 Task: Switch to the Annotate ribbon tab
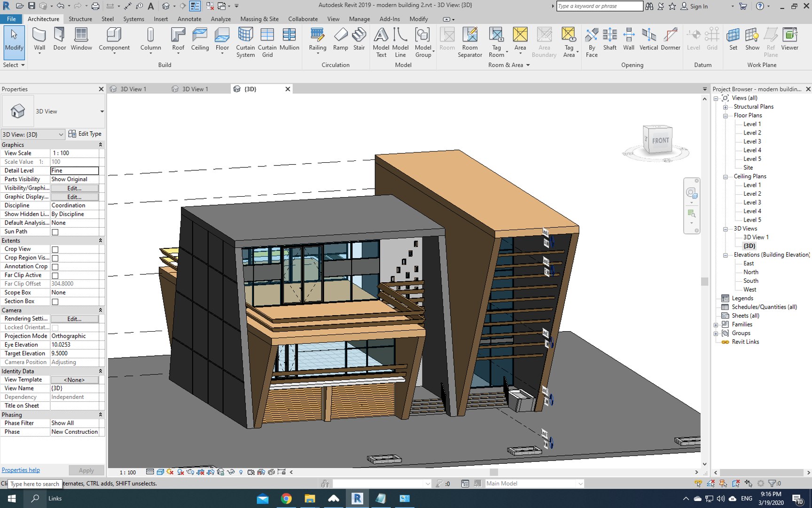click(x=189, y=19)
